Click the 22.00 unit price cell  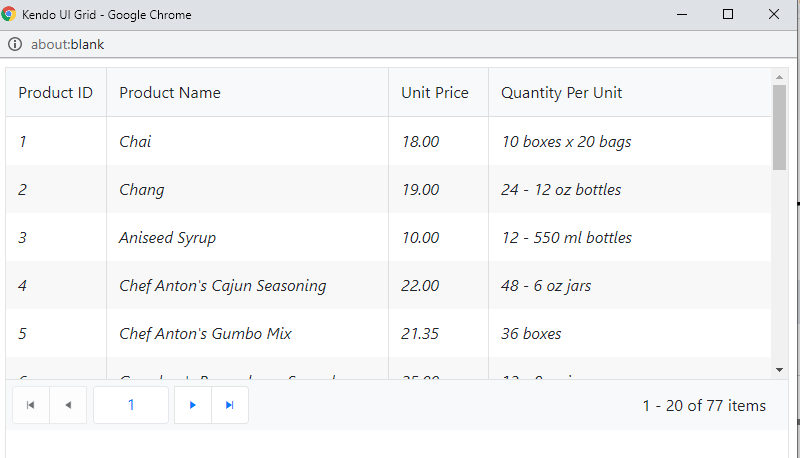click(x=438, y=286)
